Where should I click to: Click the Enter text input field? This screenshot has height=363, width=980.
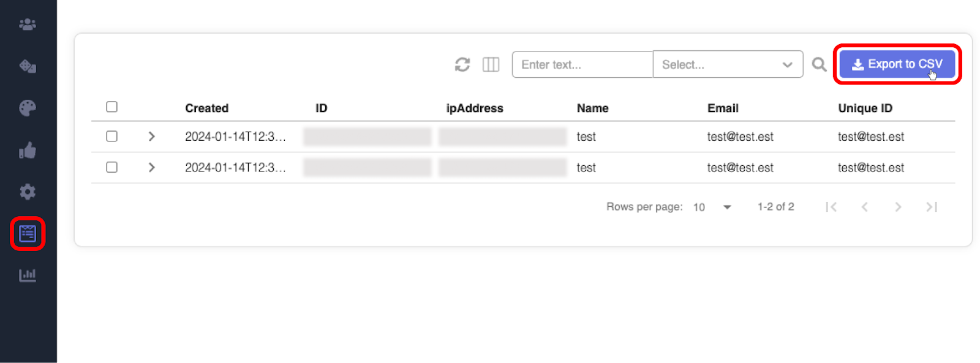click(x=582, y=64)
